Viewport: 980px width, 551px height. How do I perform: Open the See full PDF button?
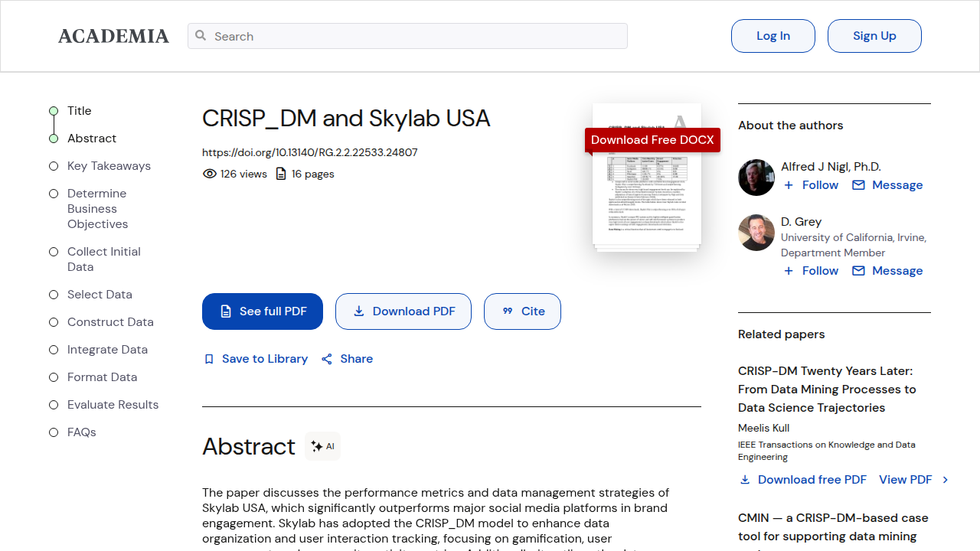coord(263,311)
